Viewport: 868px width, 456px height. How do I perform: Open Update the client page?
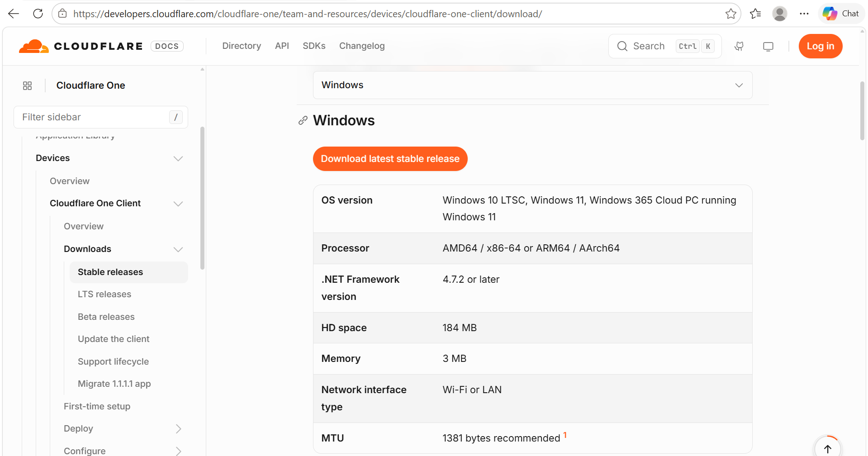114,339
